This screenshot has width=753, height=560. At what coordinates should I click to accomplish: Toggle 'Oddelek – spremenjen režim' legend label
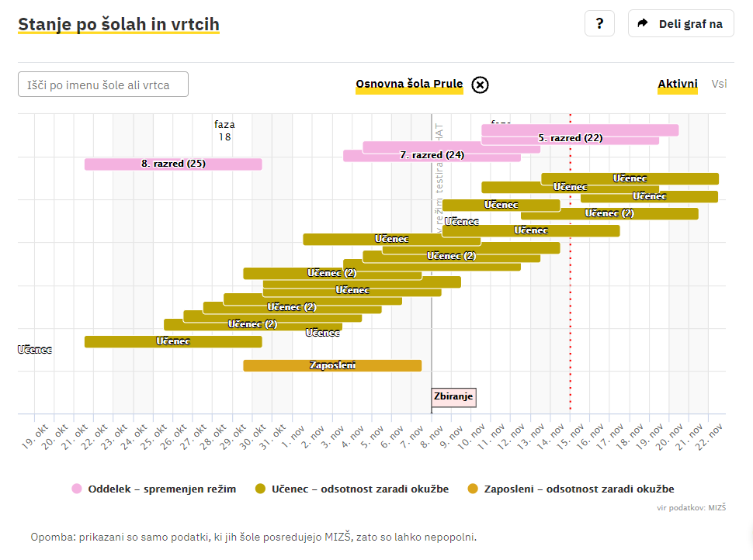point(161,489)
